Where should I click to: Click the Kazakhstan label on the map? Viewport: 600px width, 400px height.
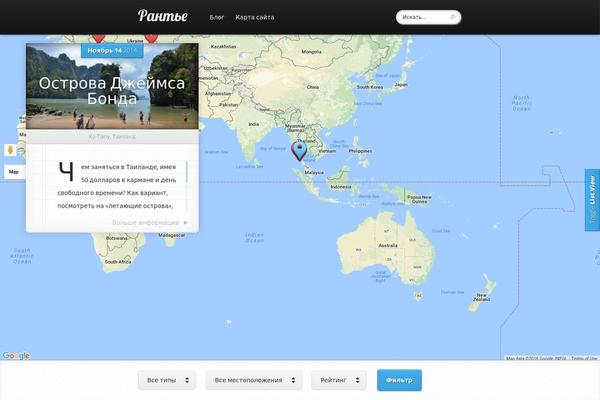223,46
